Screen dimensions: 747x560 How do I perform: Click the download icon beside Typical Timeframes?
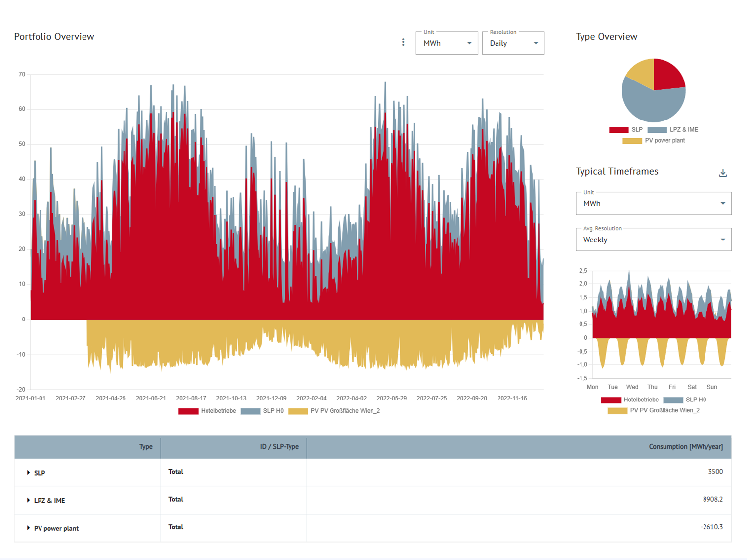tap(723, 173)
